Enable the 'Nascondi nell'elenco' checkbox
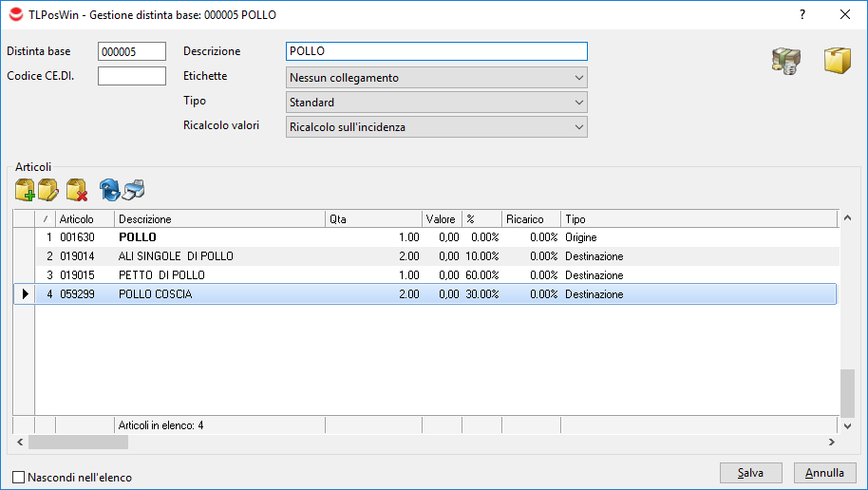868x490 pixels. point(19,478)
